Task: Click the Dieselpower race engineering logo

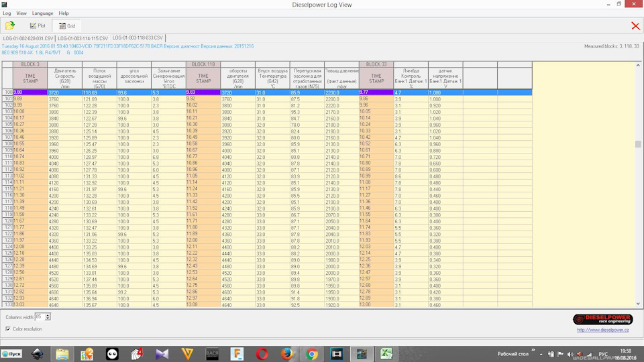Action: point(603,319)
